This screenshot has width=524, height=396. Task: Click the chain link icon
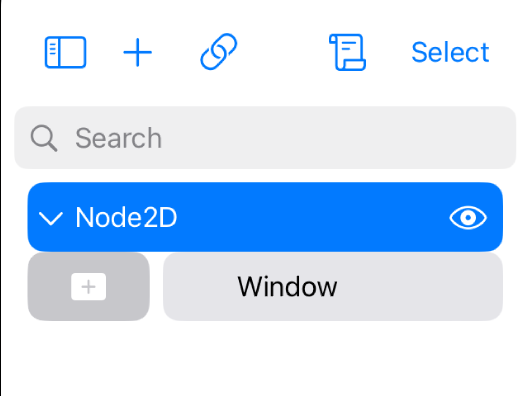pyautogui.click(x=219, y=51)
